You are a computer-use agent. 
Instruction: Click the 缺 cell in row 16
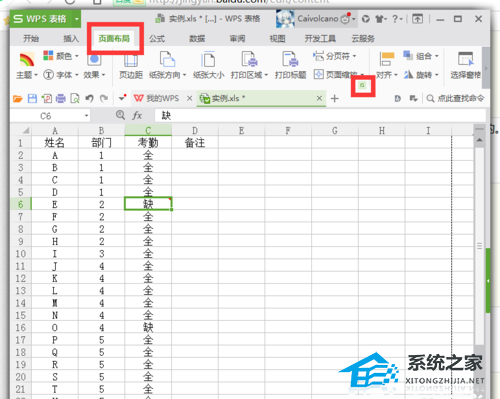[148, 328]
